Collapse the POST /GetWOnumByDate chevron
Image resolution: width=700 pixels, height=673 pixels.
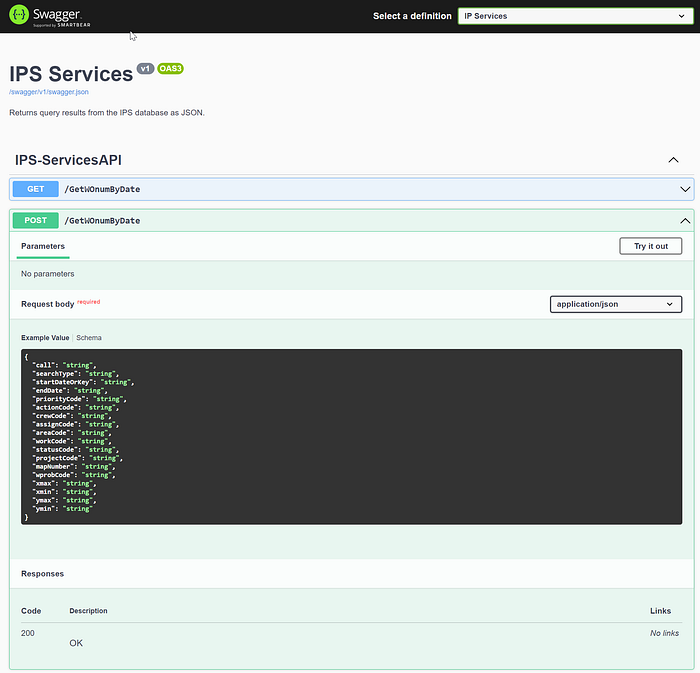685,220
